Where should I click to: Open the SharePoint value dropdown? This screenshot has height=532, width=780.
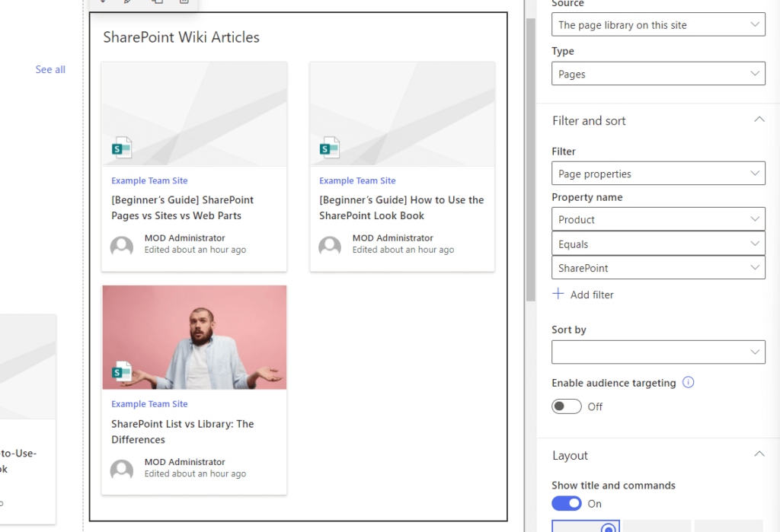click(x=658, y=267)
